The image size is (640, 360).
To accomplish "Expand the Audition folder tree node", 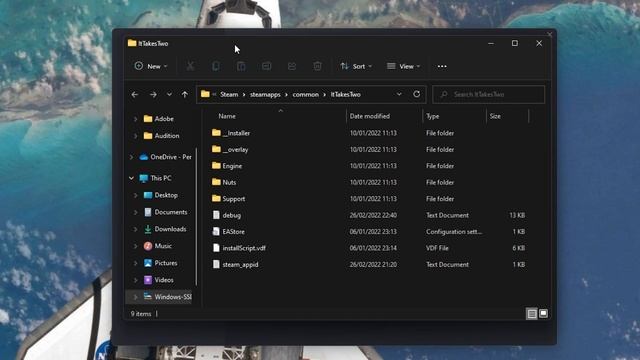I will click(x=136, y=136).
